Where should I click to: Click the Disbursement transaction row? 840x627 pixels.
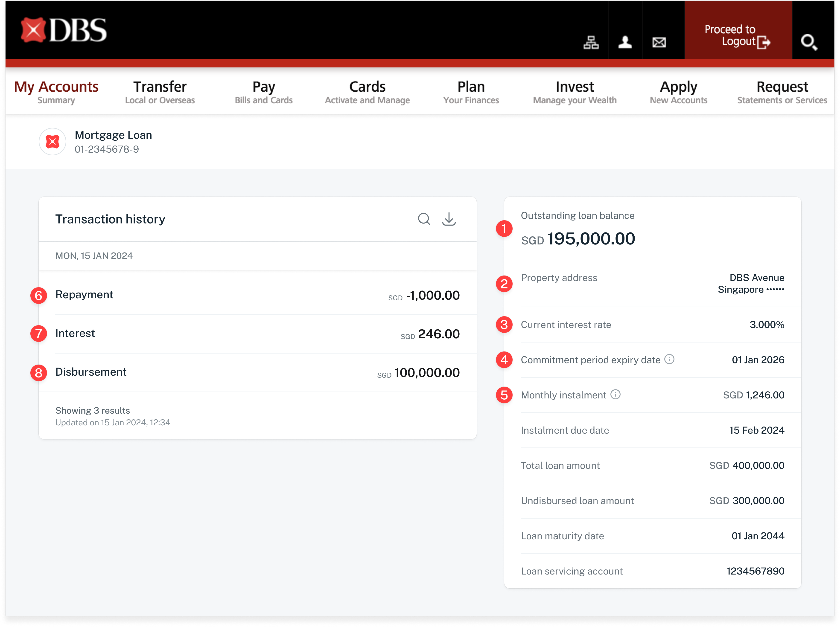pyautogui.click(x=257, y=372)
